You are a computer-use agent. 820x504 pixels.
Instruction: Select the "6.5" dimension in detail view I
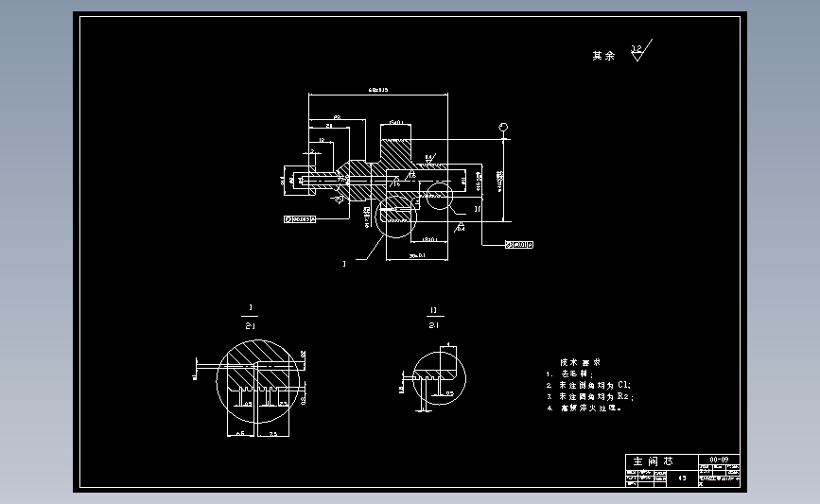240,433
